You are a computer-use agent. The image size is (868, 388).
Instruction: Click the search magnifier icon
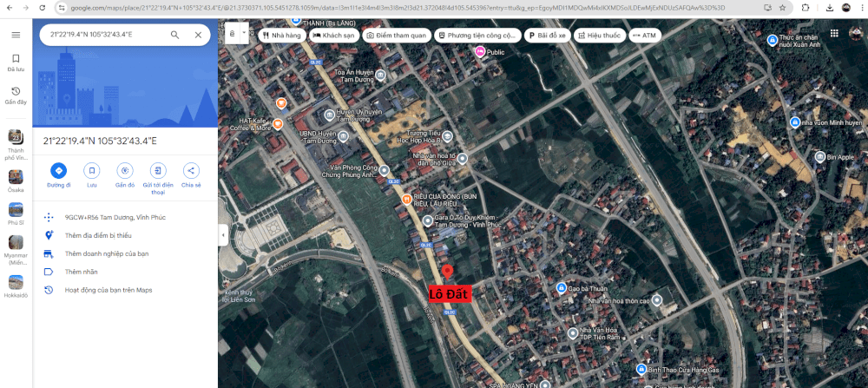tap(174, 35)
